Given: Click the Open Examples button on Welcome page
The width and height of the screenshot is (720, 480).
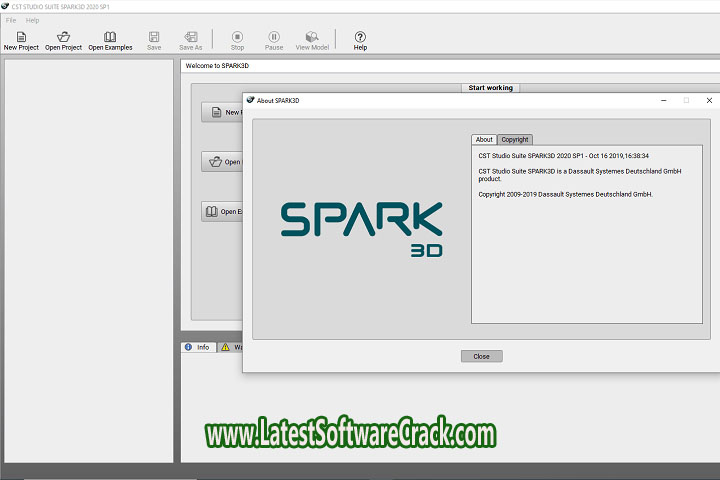Looking at the screenshot, I should click(x=222, y=211).
